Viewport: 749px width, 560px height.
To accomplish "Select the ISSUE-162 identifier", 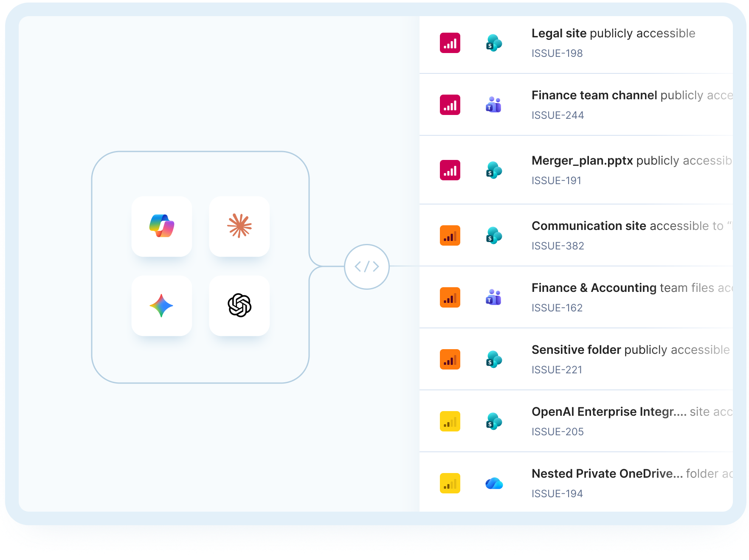I will [x=557, y=308].
